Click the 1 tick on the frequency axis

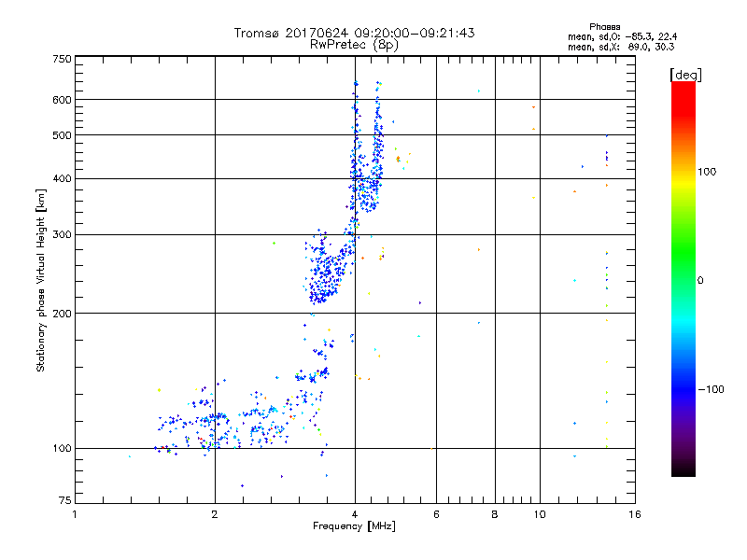tap(75, 514)
